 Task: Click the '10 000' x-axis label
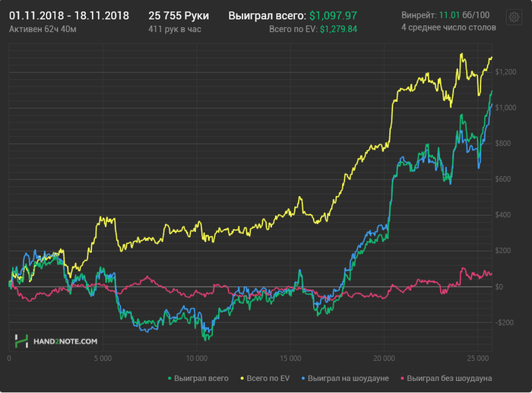(197, 358)
